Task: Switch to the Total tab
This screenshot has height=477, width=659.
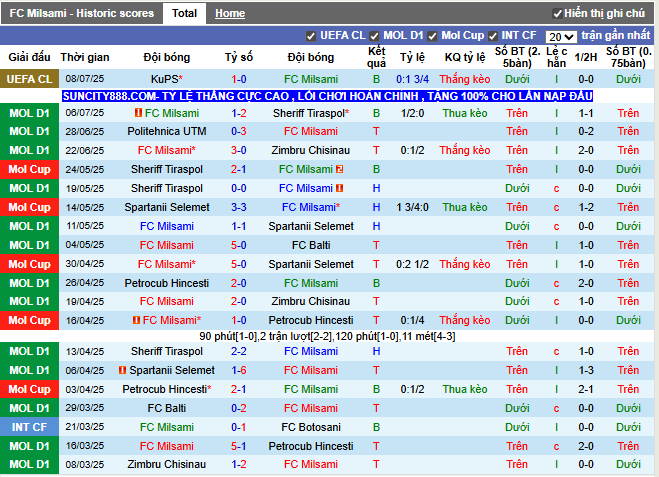Action: [x=184, y=13]
